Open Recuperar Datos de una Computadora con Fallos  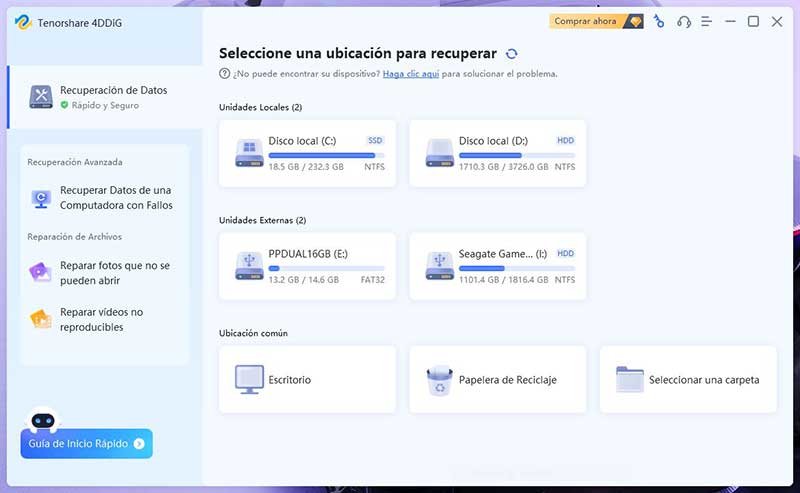(x=105, y=198)
